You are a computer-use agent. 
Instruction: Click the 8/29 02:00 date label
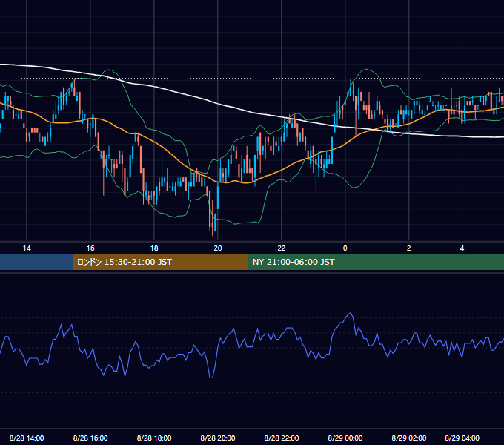coord(409,438)
